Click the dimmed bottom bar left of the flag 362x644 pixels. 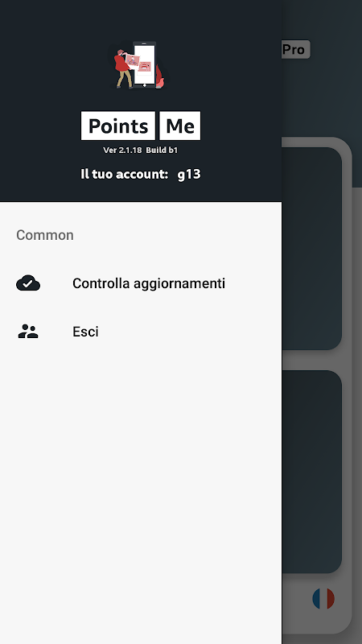(x=295, y=598)
